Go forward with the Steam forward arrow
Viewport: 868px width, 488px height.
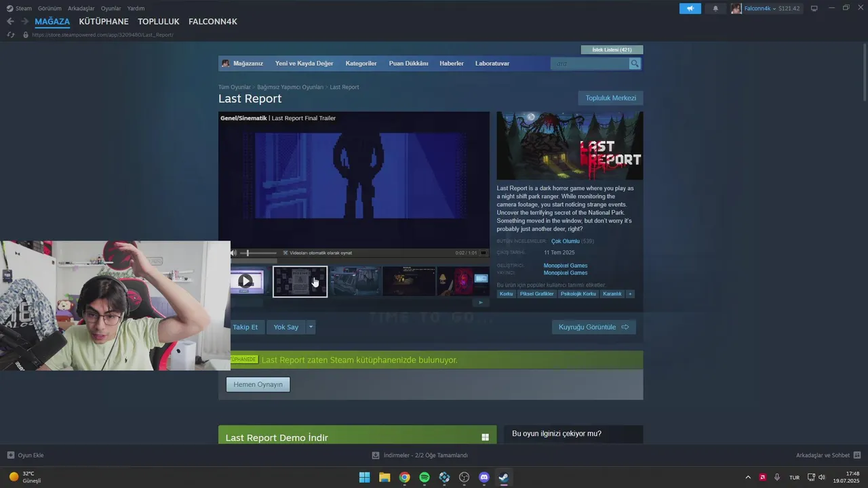tap(24, 22)
